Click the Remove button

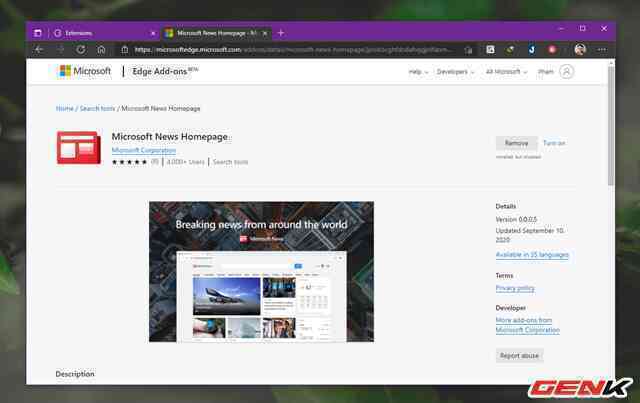pyautogui.click(x=516, y=143)
